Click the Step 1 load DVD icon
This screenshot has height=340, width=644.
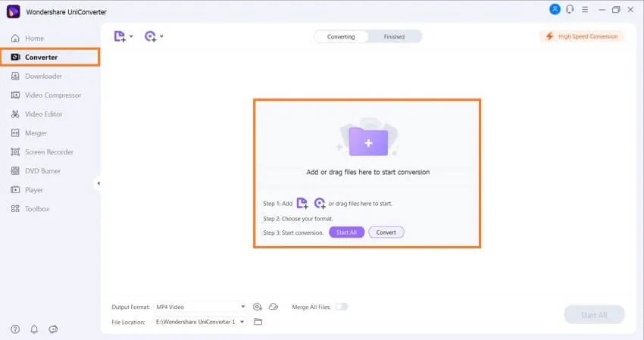tap(320, 203)
